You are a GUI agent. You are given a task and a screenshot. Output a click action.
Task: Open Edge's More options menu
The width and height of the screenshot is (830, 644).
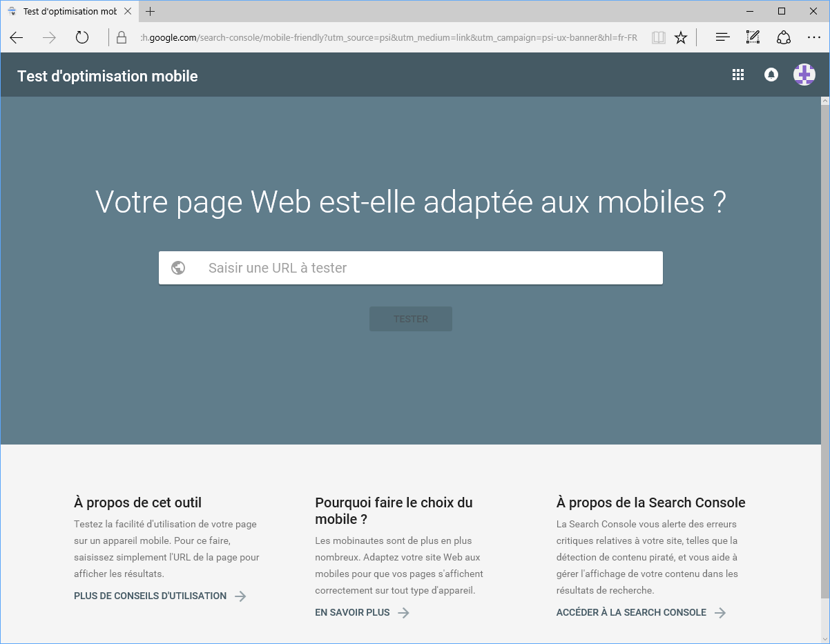pos(814,37)
